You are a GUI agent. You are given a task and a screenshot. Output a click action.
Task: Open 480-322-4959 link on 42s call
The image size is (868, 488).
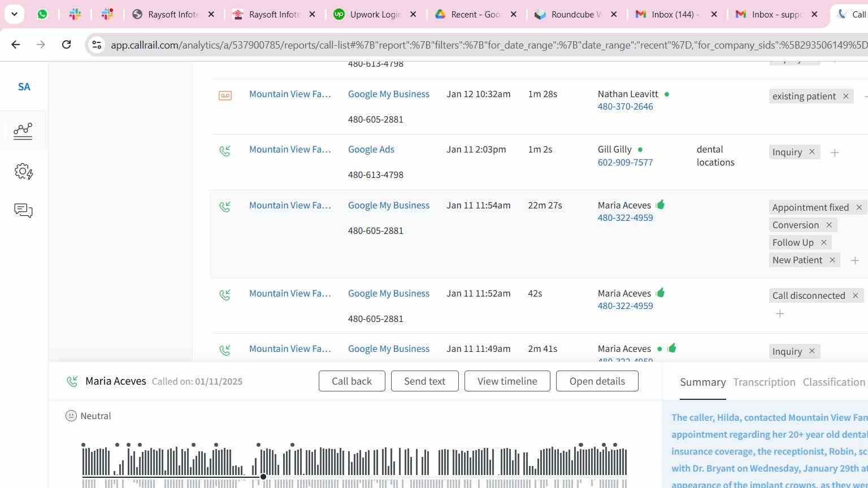pyautogui.click(x=626, y=306)
